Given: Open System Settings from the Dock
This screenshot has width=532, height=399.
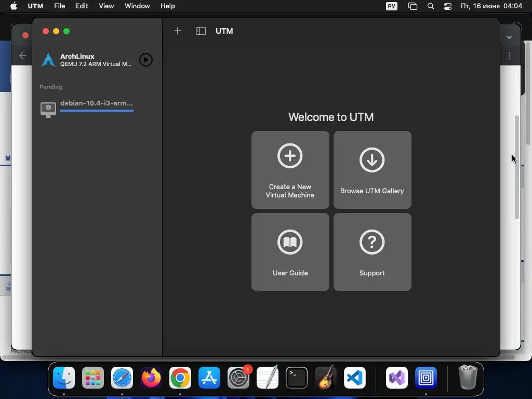Looking at the screenshot, I should pyautogui.click(x=238, y=378).
